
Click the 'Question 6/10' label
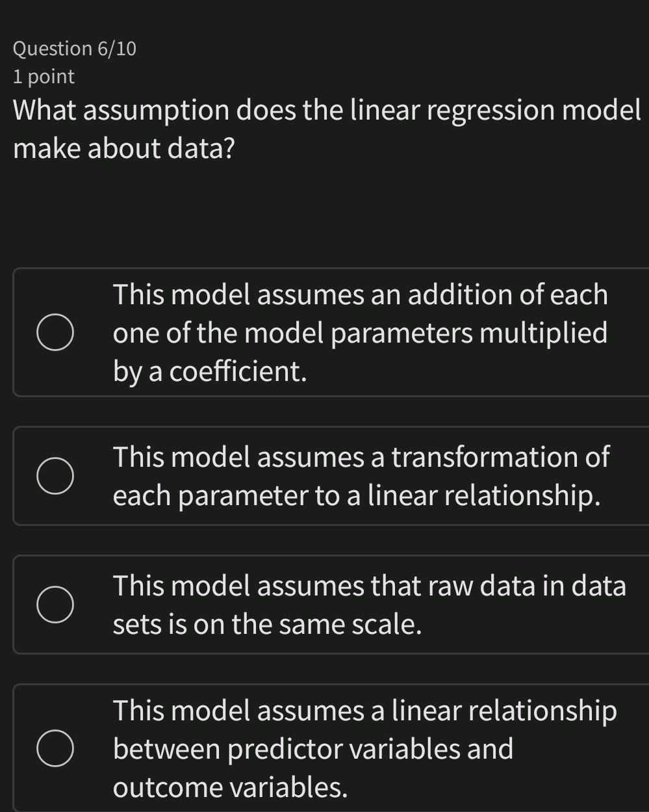[x=75, y=48]
